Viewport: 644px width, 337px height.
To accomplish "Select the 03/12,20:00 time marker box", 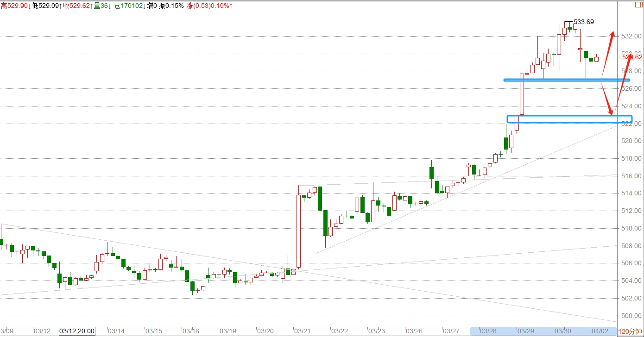I will point(77,331).
